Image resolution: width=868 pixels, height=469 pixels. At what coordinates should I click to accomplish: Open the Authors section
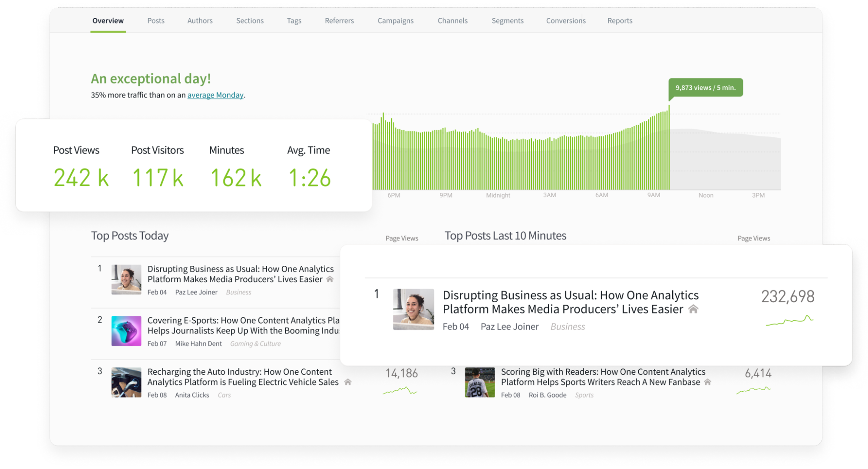[200, 20]
